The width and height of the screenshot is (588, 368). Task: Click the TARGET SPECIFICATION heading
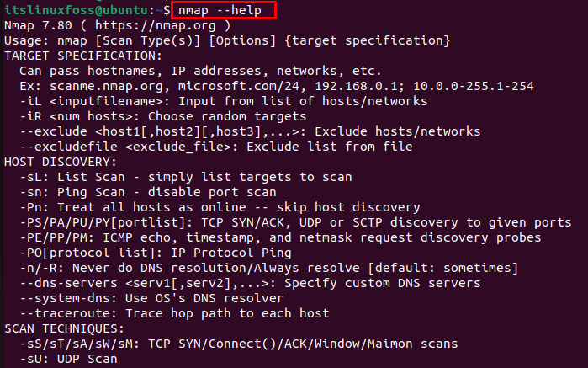point(83,56)
